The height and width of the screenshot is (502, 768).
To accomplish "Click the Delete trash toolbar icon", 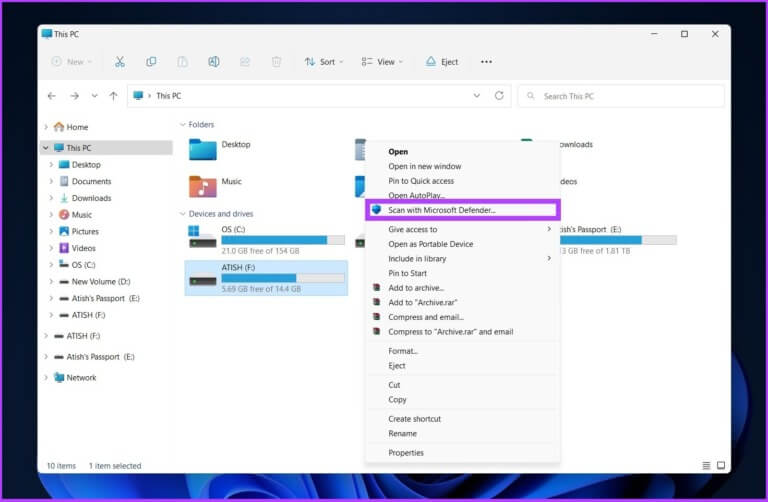I will [276, 62].
